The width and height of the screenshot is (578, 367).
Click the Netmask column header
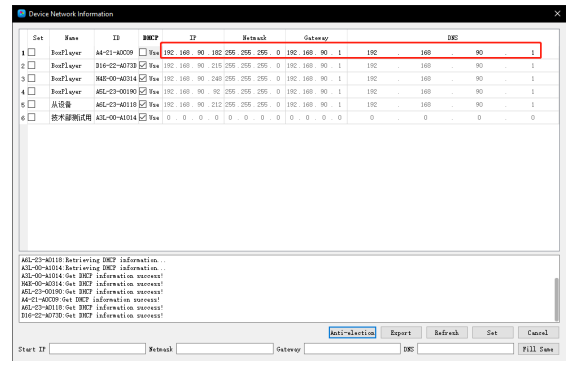254,37
